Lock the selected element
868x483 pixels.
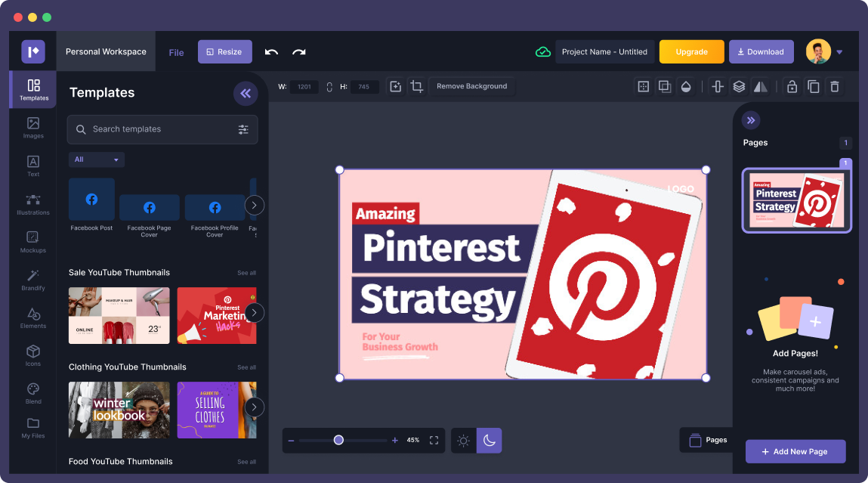pos(792,86)
